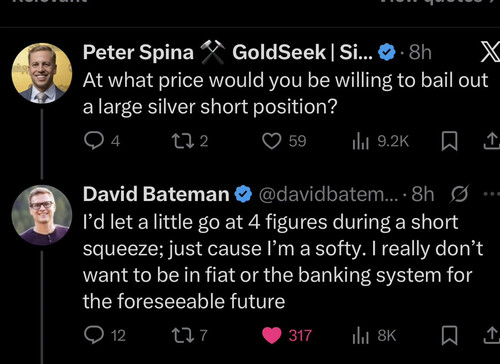Open Peter Spina's profile picture
The height and width of the screenshot is (364, 500).
(42, 73)
